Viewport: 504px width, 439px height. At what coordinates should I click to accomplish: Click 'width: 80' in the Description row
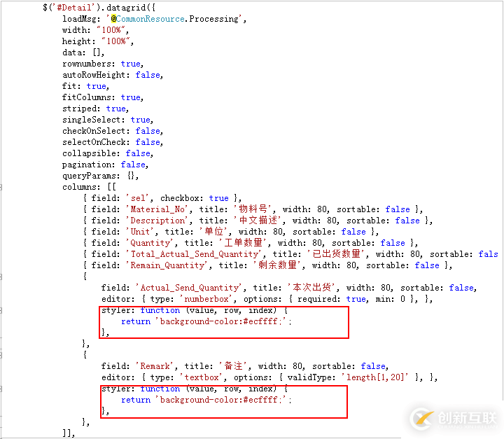coord(314,221)
